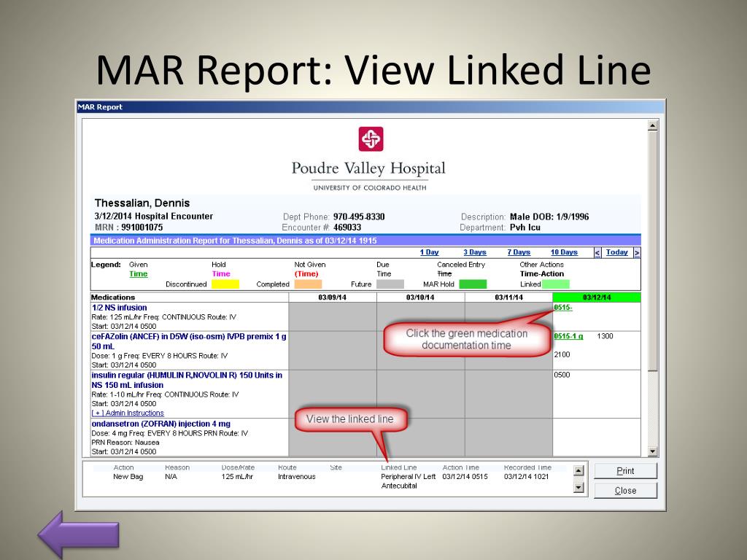
Task: Click the New Bag action value
Action: (128, 477)
